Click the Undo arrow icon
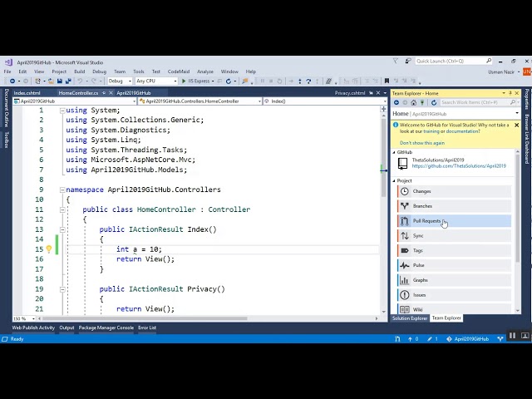 tap(80, 81)
